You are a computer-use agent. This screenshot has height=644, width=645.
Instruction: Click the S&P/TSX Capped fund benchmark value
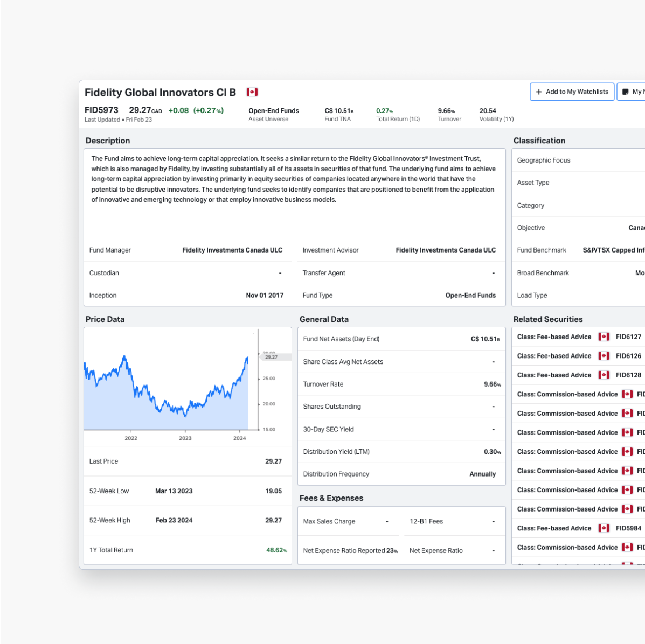[x=613, y=250]
